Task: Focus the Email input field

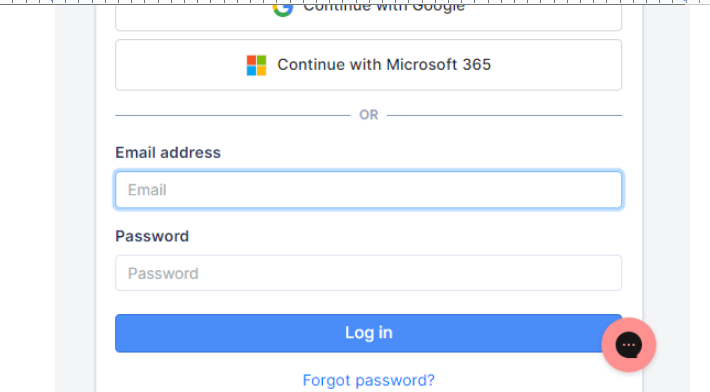Action: (369, 190)
